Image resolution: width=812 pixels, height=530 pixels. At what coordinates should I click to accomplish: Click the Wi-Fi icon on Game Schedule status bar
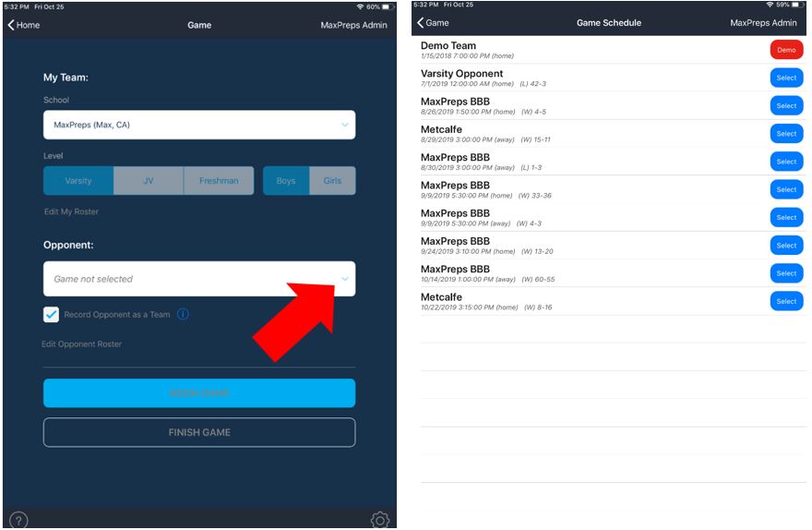pyautogui.click(x=770, y=4)
